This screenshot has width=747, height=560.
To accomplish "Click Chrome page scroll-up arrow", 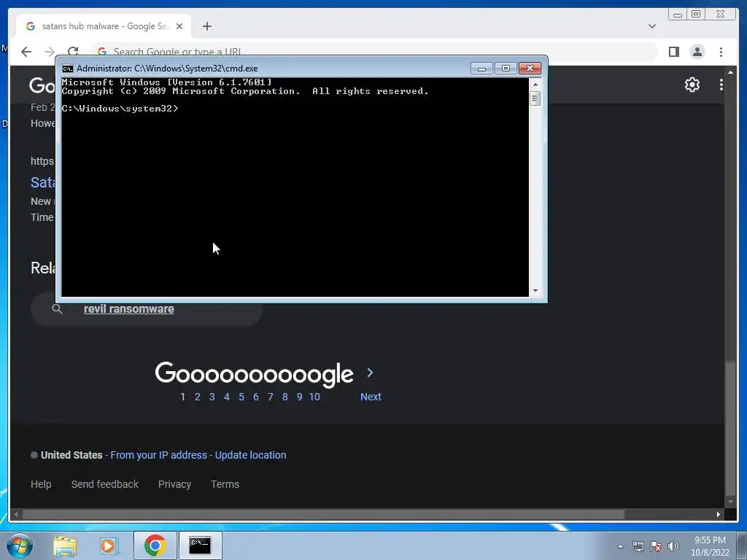I will coord(730,72).
